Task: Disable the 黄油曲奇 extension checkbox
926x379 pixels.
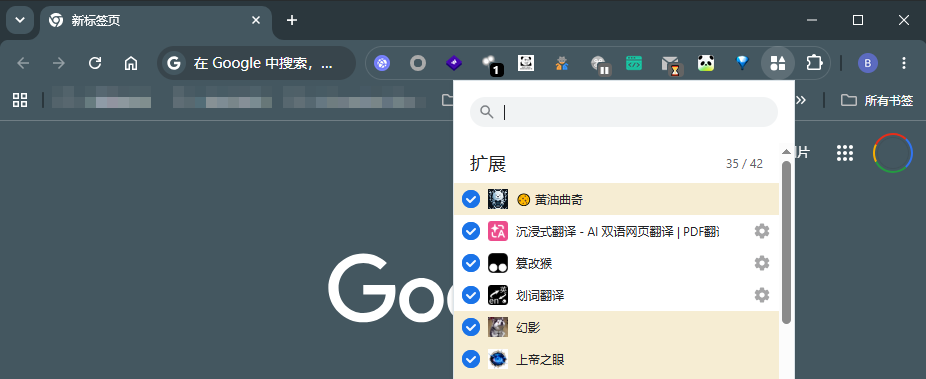Action: [x=471, y=200]
